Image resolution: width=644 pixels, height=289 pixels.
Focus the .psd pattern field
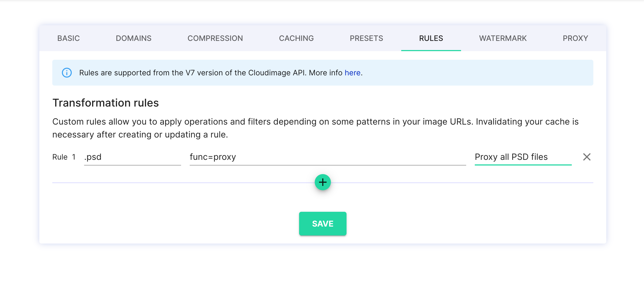pos(132,157)
